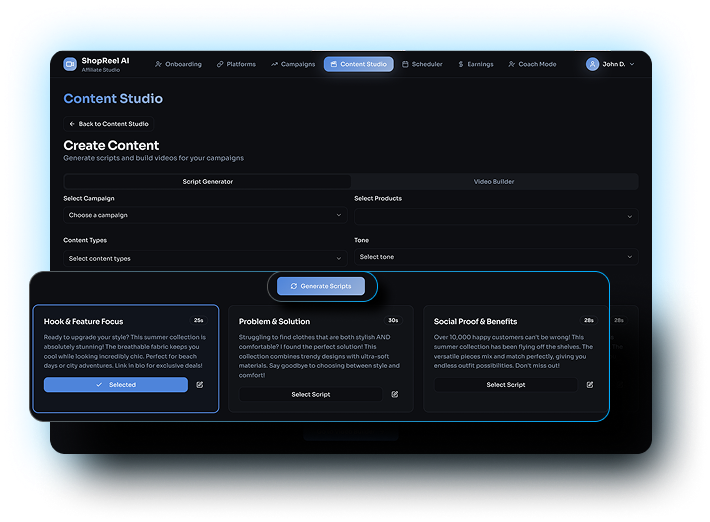The width and height of the screenshot is (710, 522).
Task: Go to the Campaigns nav item
Action: coord(293,64)
